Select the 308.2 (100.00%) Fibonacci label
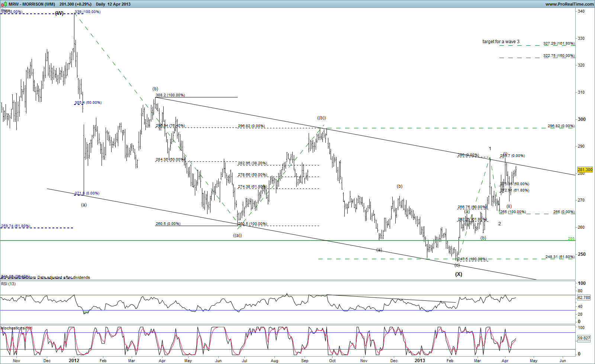 (x=170, y=95)
